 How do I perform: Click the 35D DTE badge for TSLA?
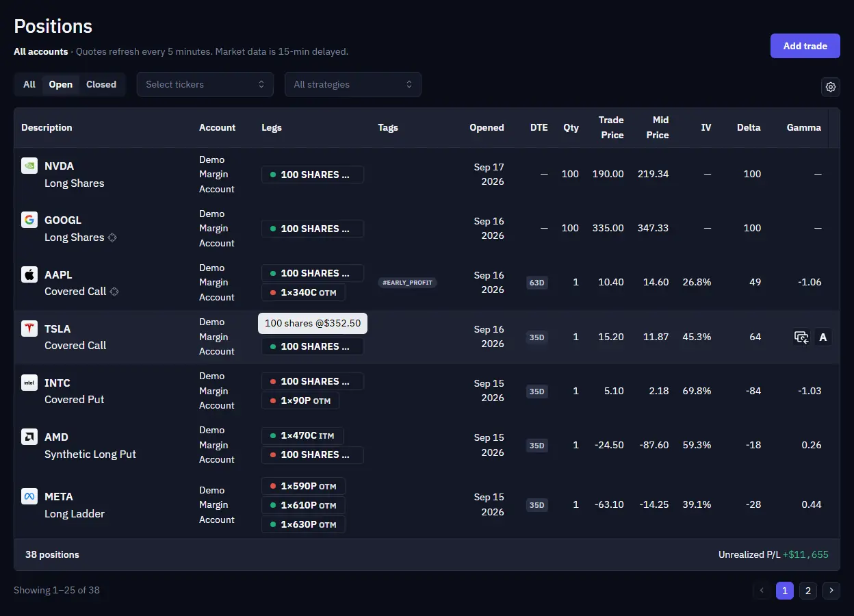pos(537,337)
